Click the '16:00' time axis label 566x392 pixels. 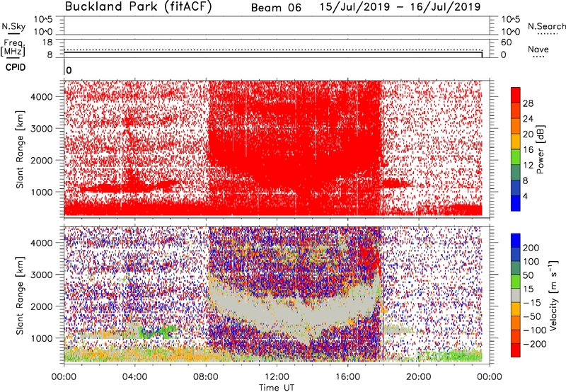tap(347, 377)
